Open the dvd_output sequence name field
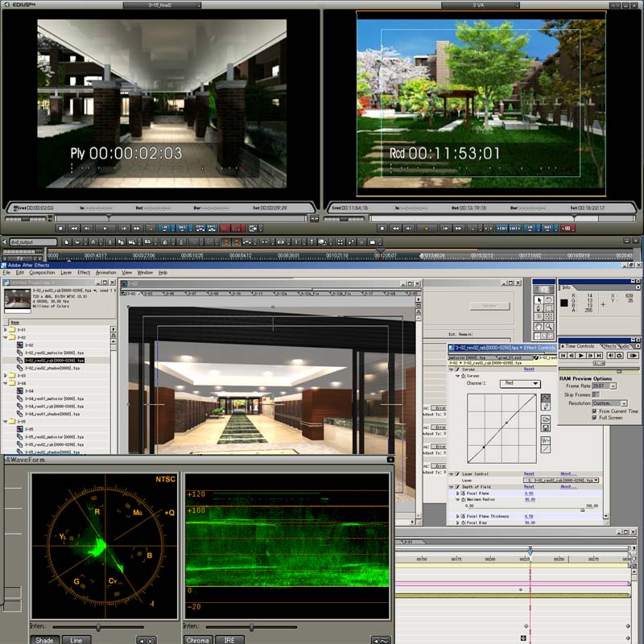The height and width of the screenshot is (644, 644). 33,242
